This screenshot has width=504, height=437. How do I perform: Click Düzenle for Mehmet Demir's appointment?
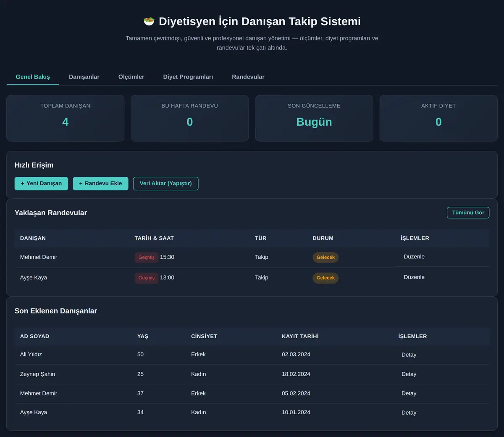[414, 257]
